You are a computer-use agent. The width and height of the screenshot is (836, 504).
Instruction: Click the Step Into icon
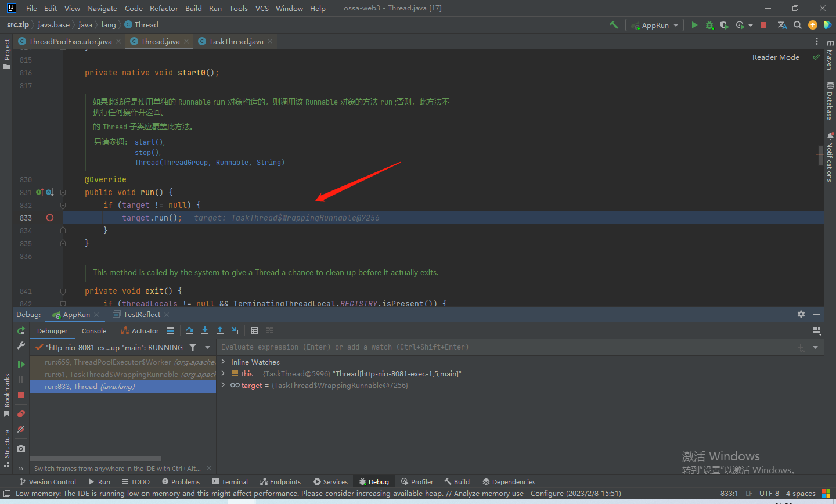click(x=205, y=330)
